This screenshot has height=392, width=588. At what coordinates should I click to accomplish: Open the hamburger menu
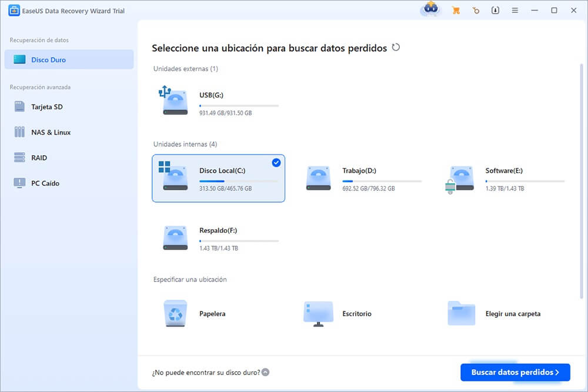click(x=515, y=11)
